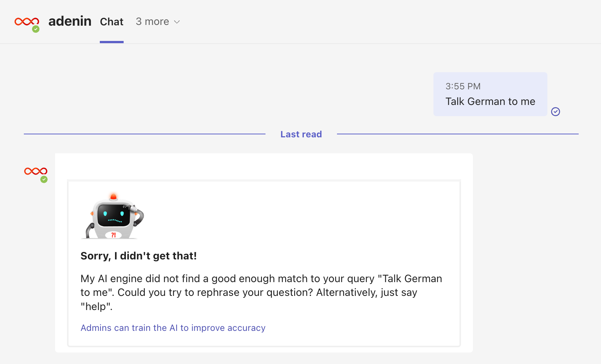Click the "Last read" divider label
The height and width of the screenshot is (364, 601).
[301, 134]
